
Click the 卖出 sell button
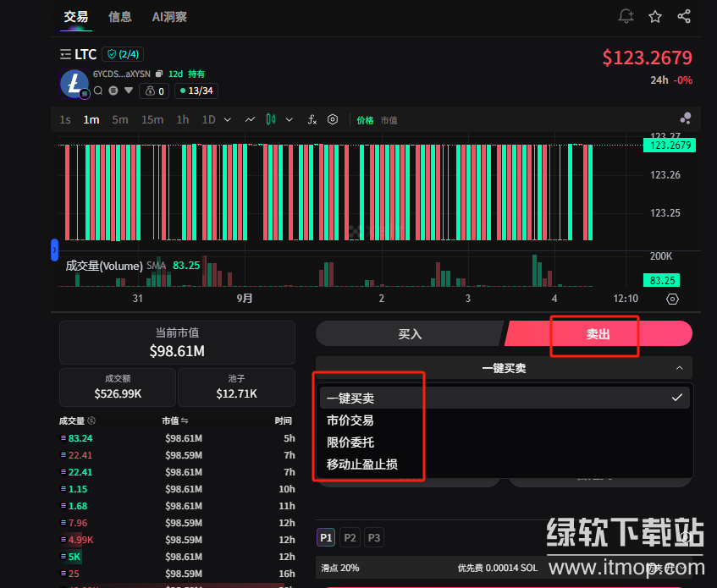click(x=598, y=334)
